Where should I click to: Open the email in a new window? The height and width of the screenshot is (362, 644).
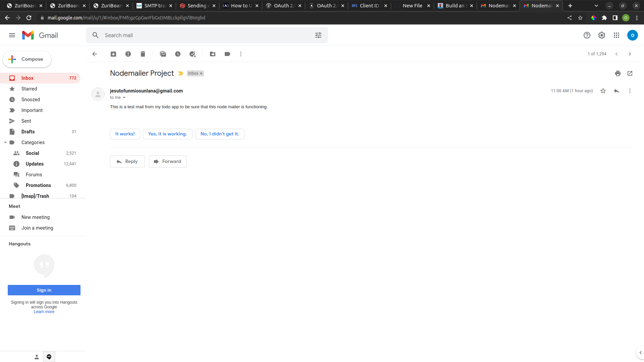coord(630,73)
